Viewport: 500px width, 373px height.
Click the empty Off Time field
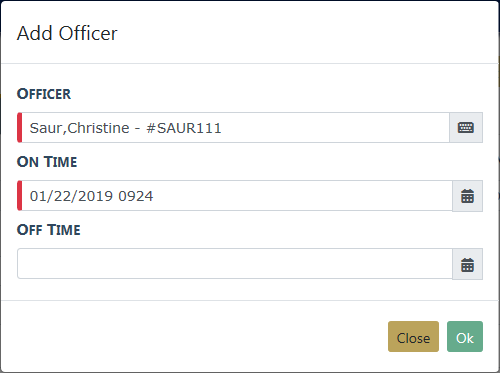point(235,264)
